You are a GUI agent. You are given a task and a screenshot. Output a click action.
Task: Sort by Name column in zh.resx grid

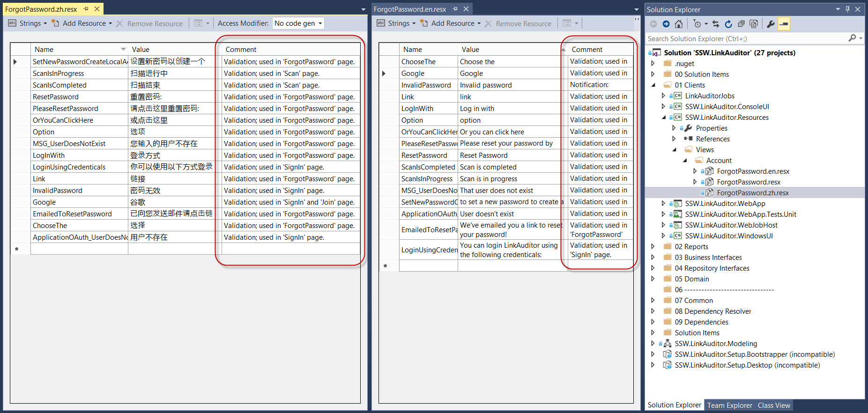coord(75,50)
